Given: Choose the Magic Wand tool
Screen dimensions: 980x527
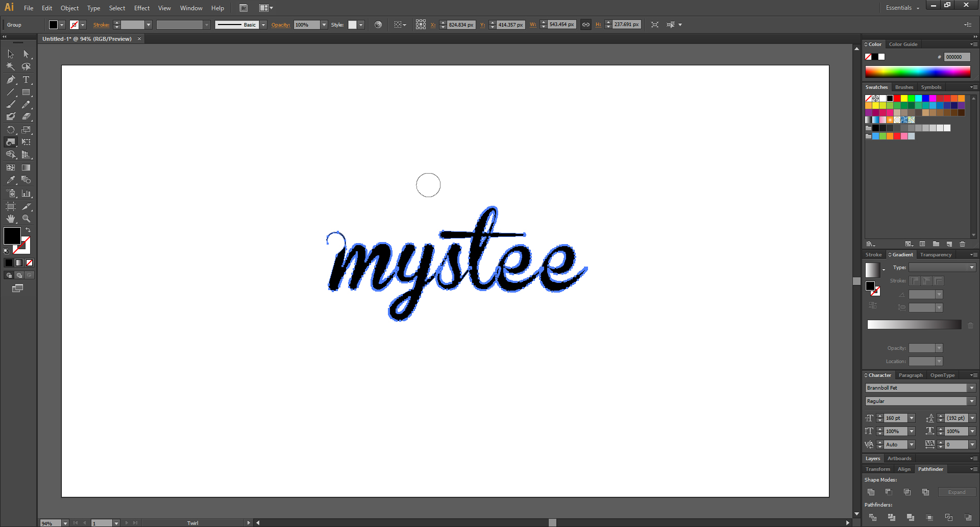Looking at the screenshot, I should pyautogui.click(x=11, y=66).
